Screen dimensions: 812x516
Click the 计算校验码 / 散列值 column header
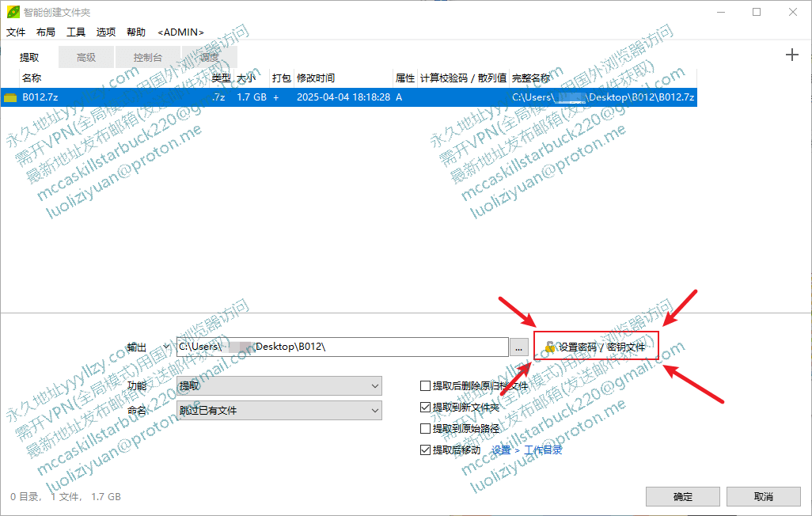[463, 78]
